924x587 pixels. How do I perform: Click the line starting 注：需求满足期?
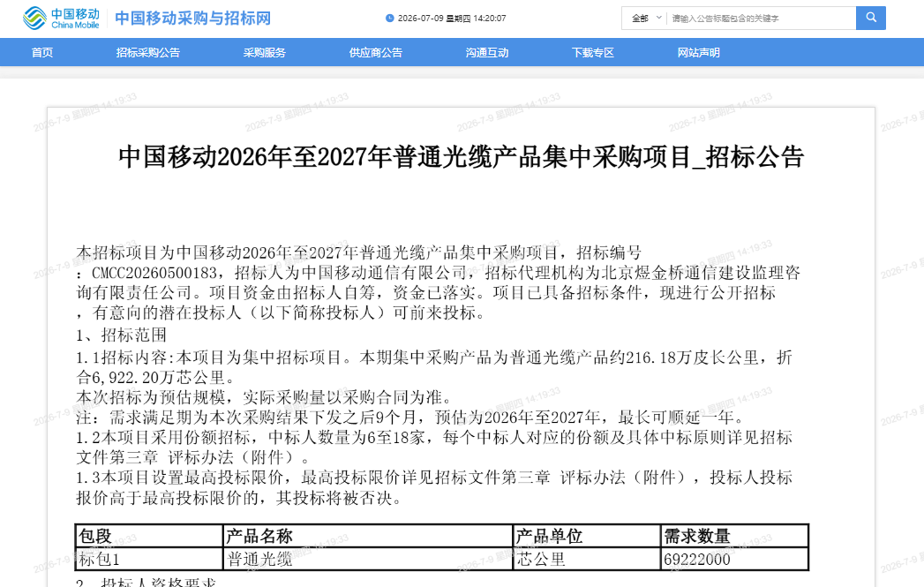[x=412, y=418]
